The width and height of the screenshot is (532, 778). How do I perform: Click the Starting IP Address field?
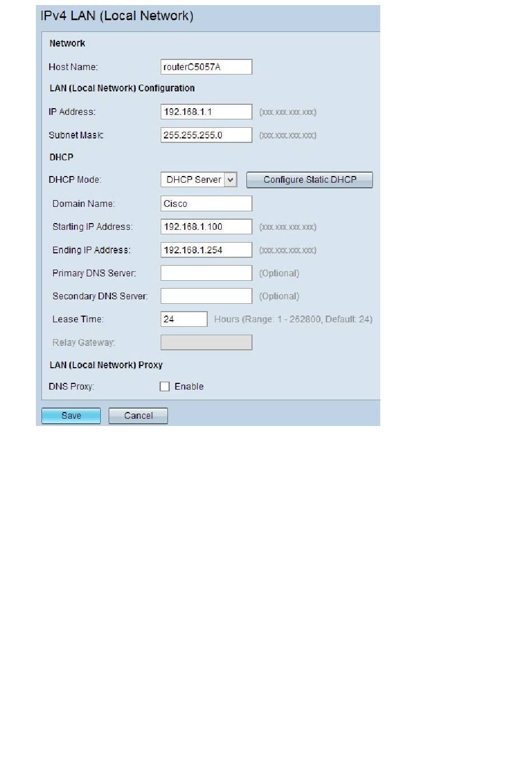[206, 226]
